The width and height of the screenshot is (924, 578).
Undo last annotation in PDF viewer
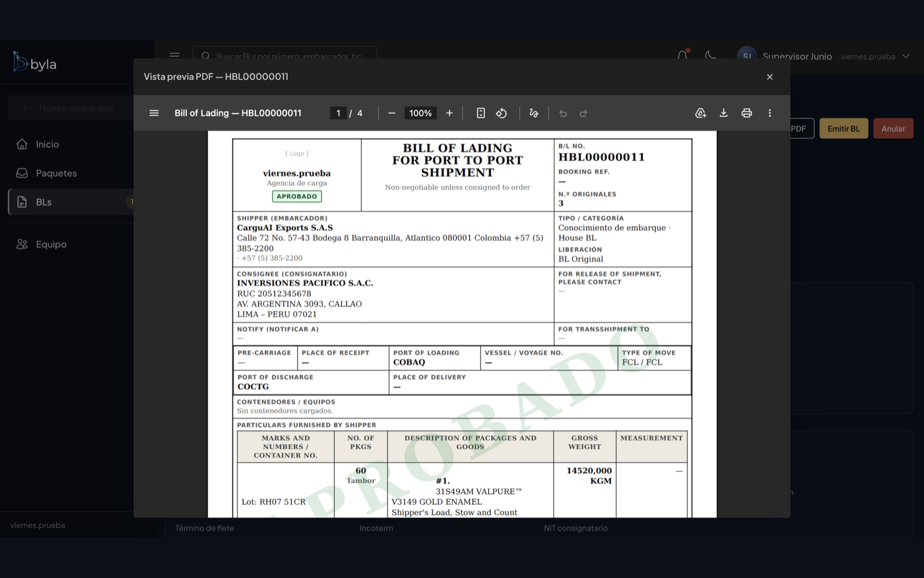coord(563,113)
